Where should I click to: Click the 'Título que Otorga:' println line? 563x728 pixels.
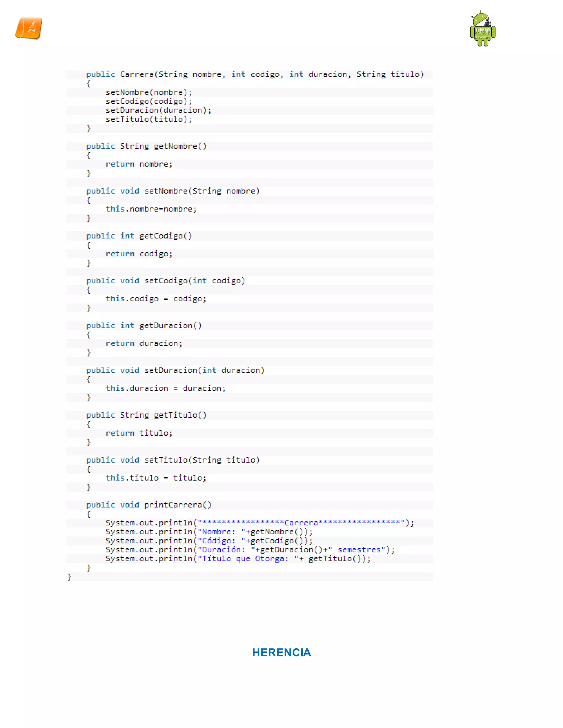pyautogui.click(x=238, y=559)
